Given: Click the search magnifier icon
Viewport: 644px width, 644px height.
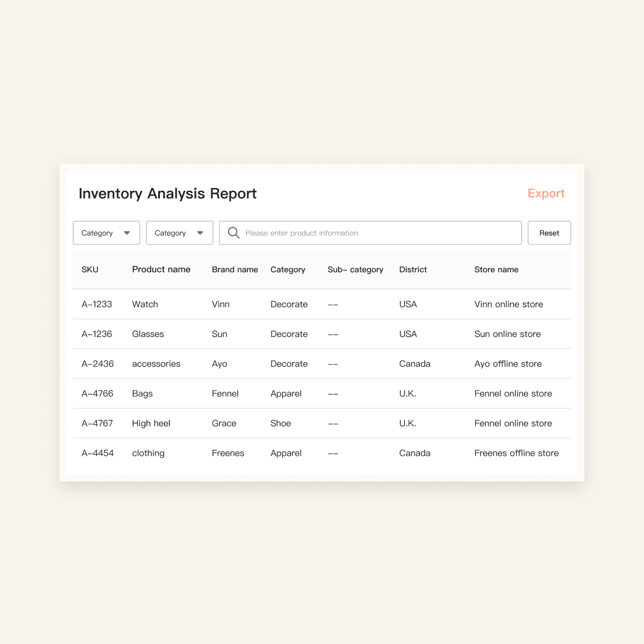Looking at the screenshot, I should coord(233,233).
